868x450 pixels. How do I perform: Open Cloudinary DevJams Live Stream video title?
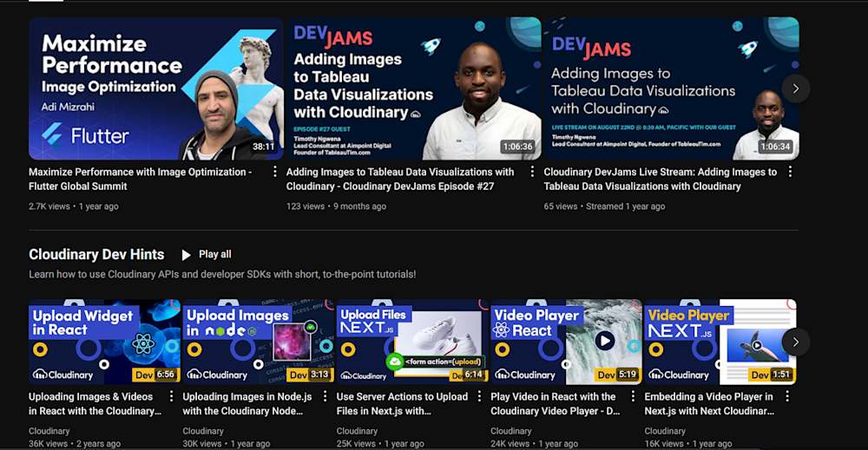pyautogui.click(x=660, y=179)
